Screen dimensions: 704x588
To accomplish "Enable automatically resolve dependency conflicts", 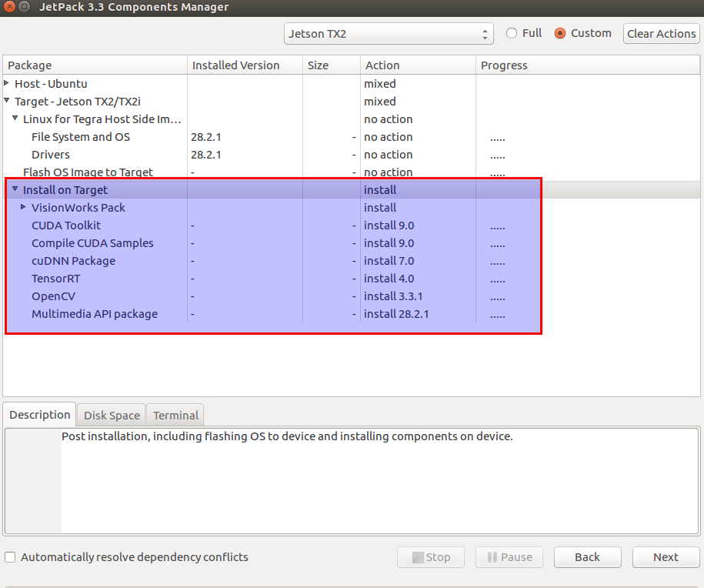I will [11, 556].
